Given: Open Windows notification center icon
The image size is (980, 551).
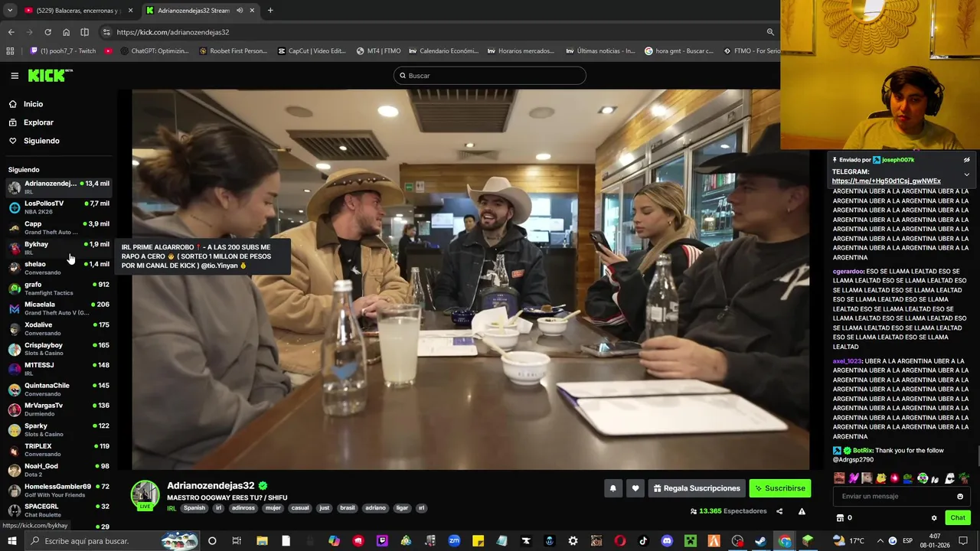Looking at the screenshot, I should click(x=962, y=541).
